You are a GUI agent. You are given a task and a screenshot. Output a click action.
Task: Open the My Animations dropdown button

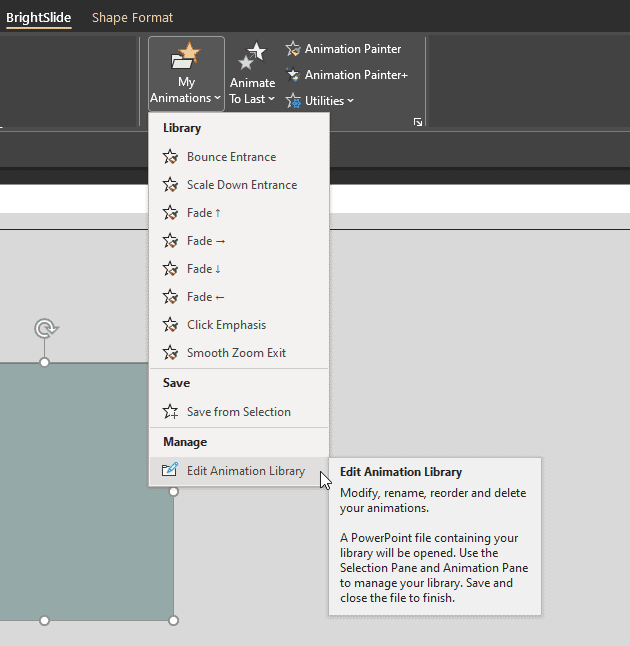[186, 74]
